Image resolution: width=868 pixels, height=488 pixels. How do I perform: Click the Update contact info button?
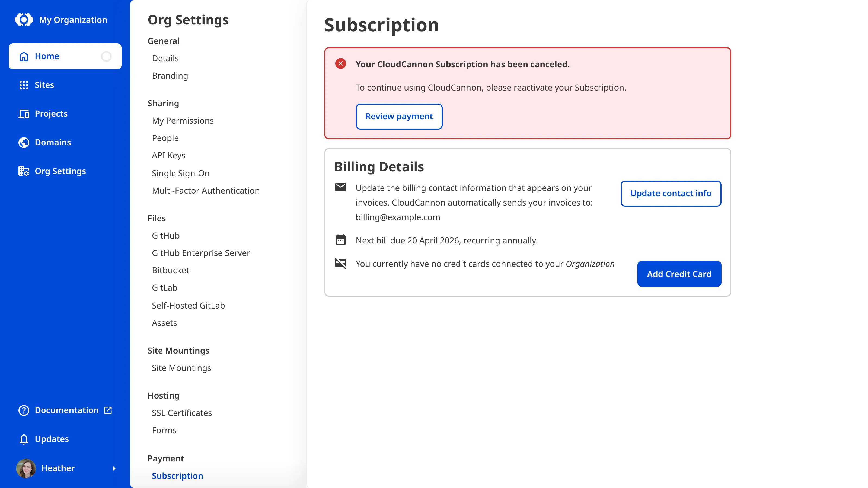(x=671, y=193)
